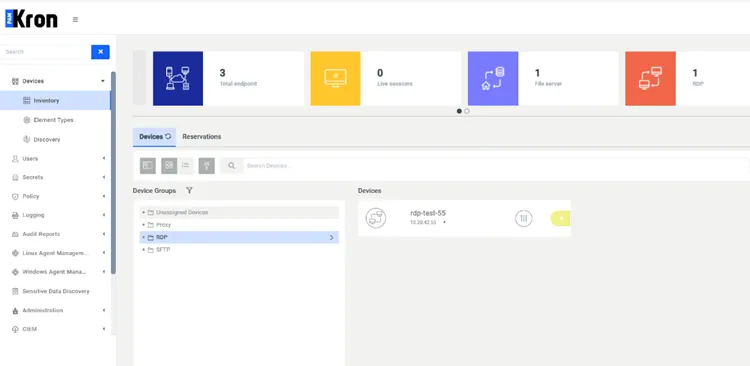Select the second carousel page dot
The height and width of the screenshot is (366, 750).
point(467,111)
